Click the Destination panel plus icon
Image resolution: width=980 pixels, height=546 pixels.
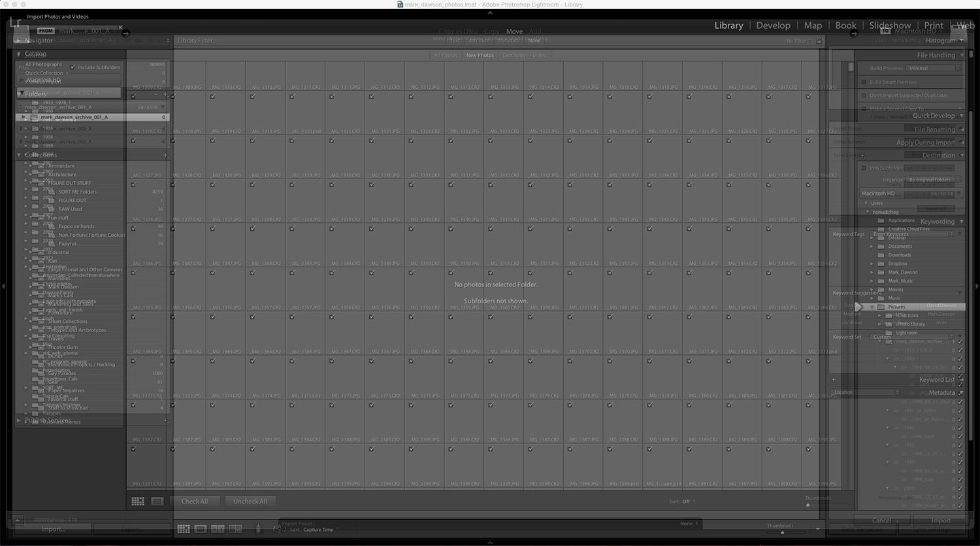(862, 156)
